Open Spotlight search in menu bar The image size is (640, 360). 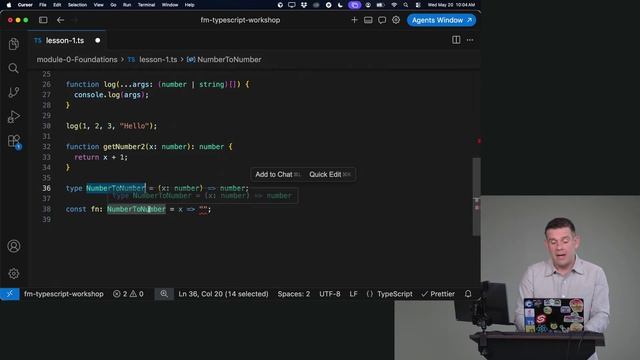[406, 5]
